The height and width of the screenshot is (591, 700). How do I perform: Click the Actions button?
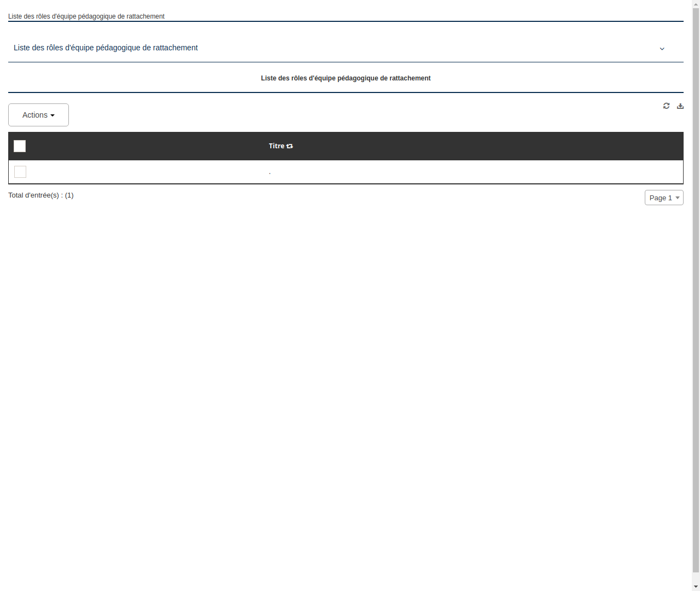35,115
